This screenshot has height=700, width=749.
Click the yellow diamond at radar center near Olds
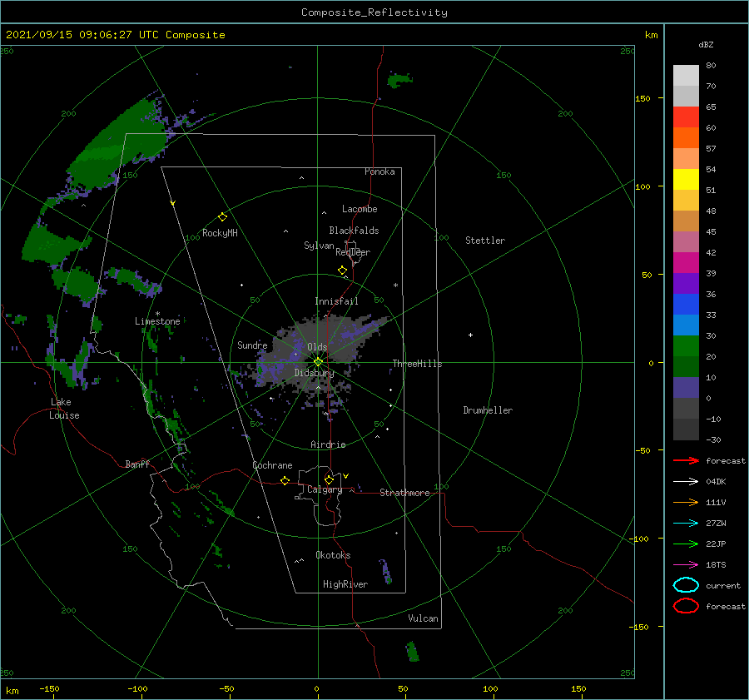318,362
